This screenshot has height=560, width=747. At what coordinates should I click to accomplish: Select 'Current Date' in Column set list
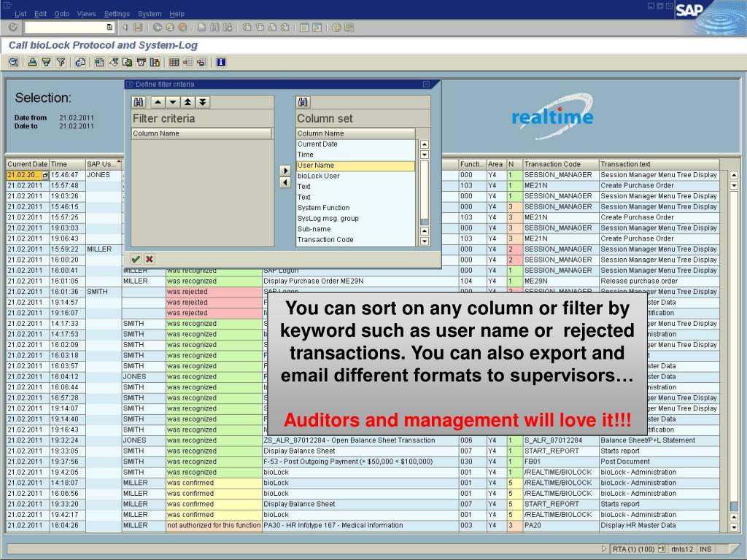click(x=355, y=144)
